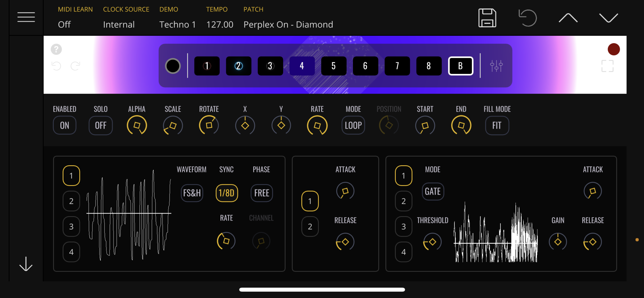Viewport: 644px width, 298px height.
Task: Adjust the ALPHA knob
Action: pyautogui.click(x=137, y=125)
